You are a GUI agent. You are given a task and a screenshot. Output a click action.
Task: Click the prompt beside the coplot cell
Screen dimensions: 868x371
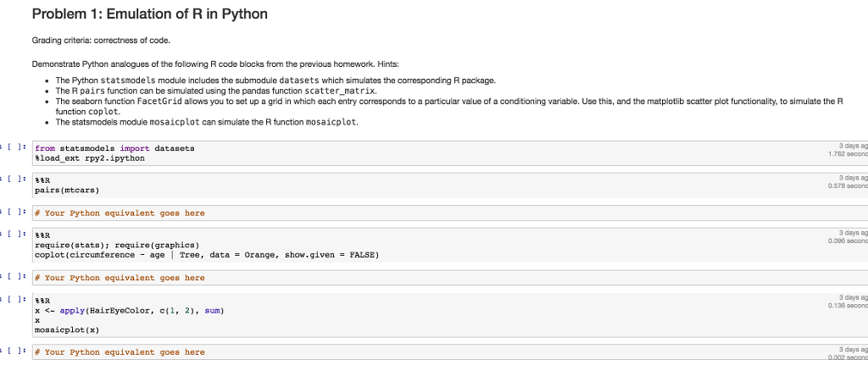[x=14, y=235]
